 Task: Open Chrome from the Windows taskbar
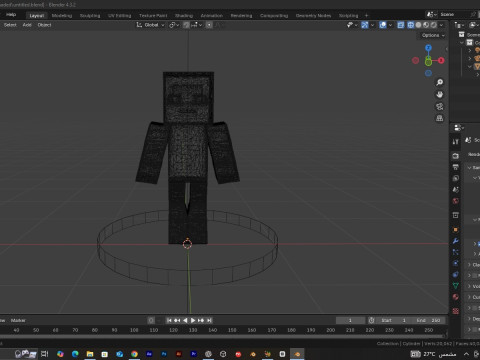coord(134,354)
